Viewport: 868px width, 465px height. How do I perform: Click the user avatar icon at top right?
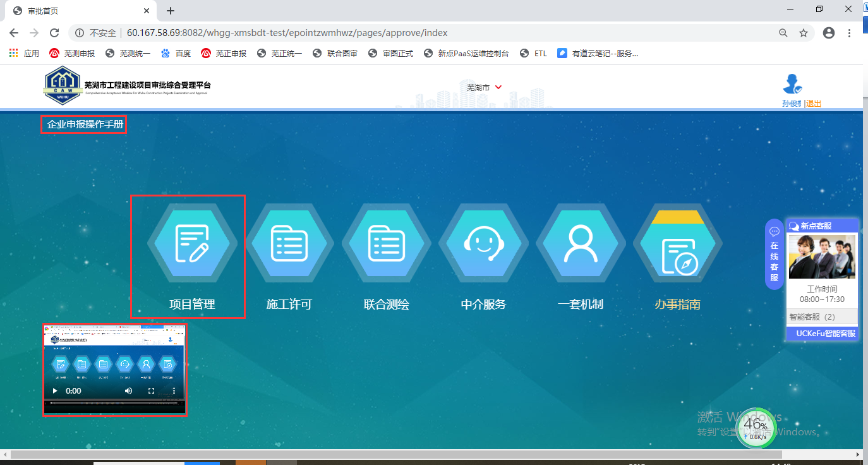[792, 85]
